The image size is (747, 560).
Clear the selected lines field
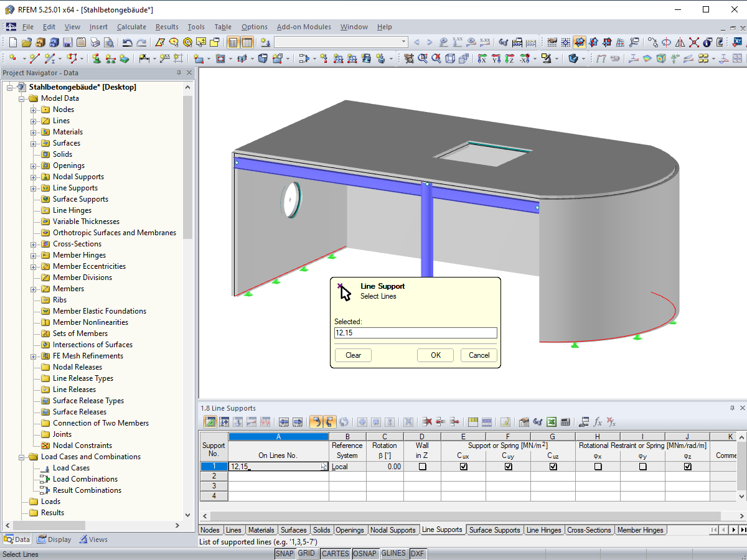[x=352, y=355]
